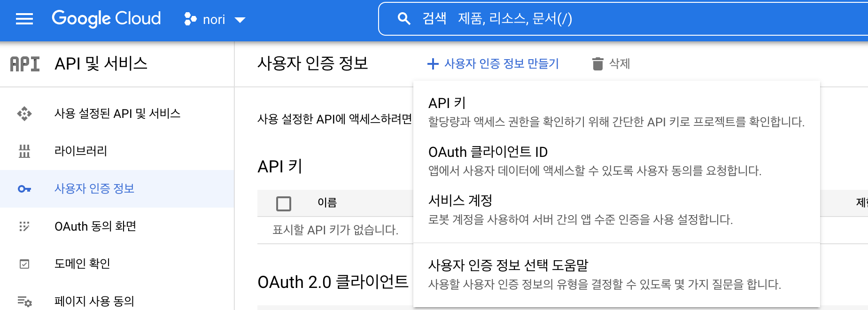
Task: Open 사용자 인증 정보 선택 도움말 option
Action: pos(616,274)
